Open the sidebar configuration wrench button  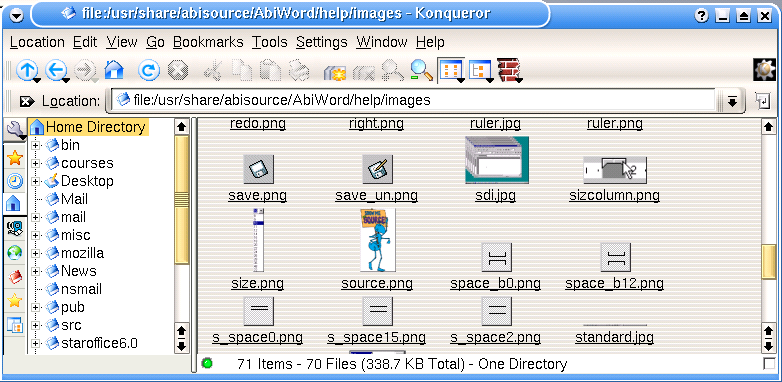click(x=14, y=130)
